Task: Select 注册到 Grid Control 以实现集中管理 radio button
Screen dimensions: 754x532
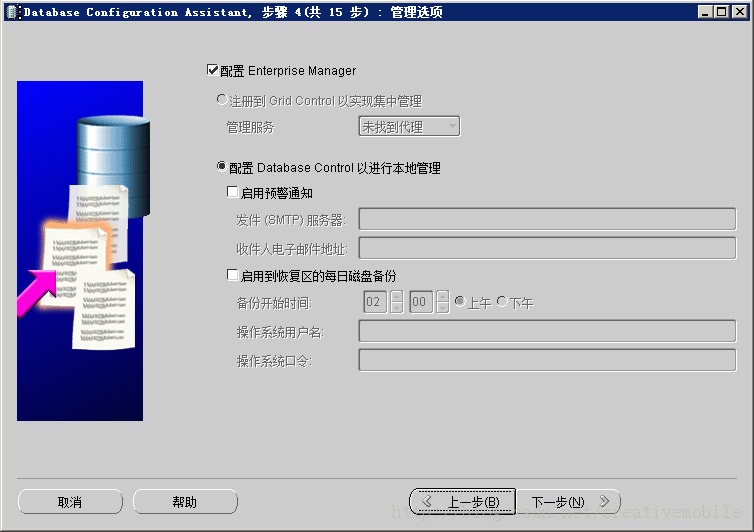Action: (221, 100)
